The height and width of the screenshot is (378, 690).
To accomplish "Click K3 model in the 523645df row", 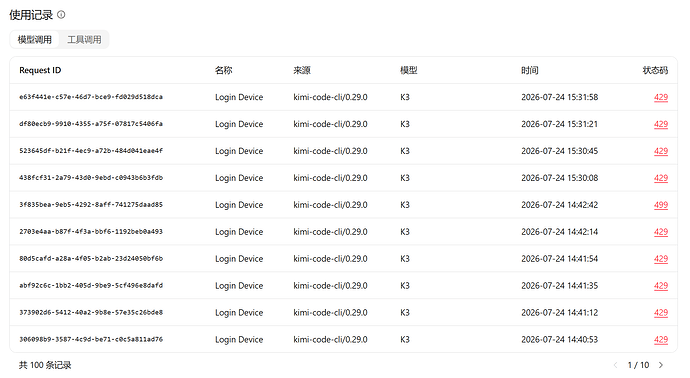I will tap(405, 151).
